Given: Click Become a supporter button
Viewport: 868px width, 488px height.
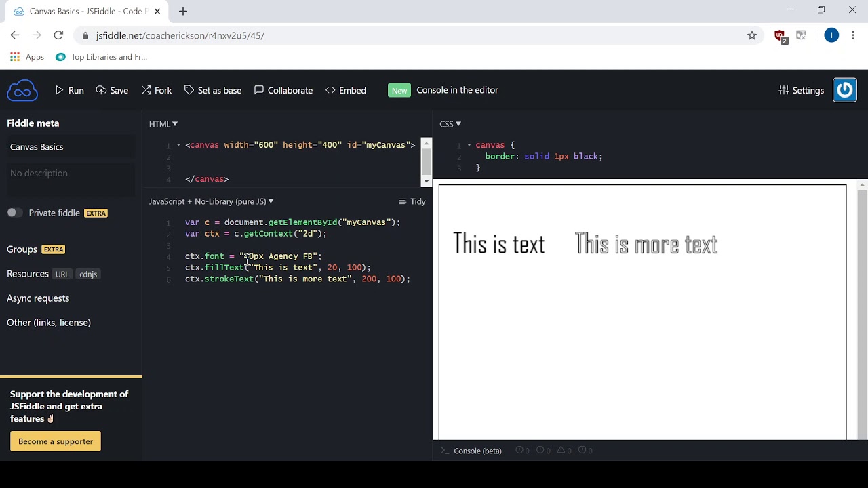Looking at the screenshot, I should pyautogui.click(x=56, y=441).
